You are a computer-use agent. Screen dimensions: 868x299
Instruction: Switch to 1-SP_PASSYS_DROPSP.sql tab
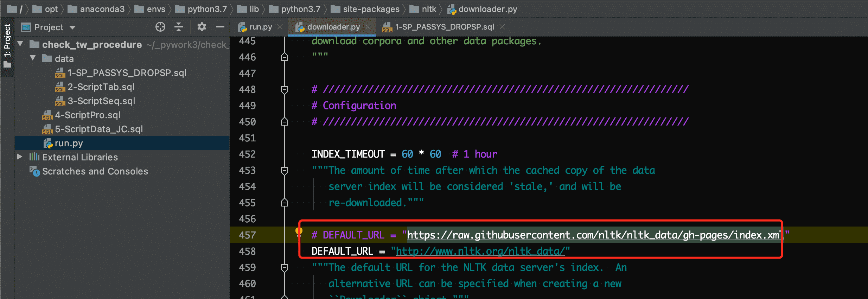(444, 27)
